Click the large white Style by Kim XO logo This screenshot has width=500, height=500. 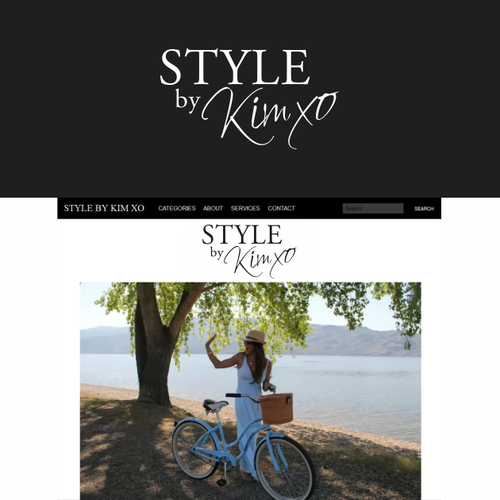point(249,99)
